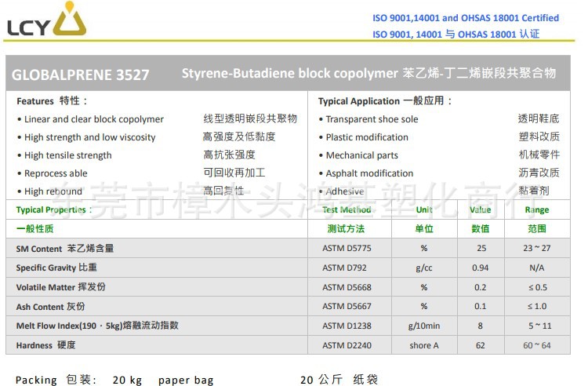
Task: Click the range '≤ 1.0'
Action: tap(537, 307)
